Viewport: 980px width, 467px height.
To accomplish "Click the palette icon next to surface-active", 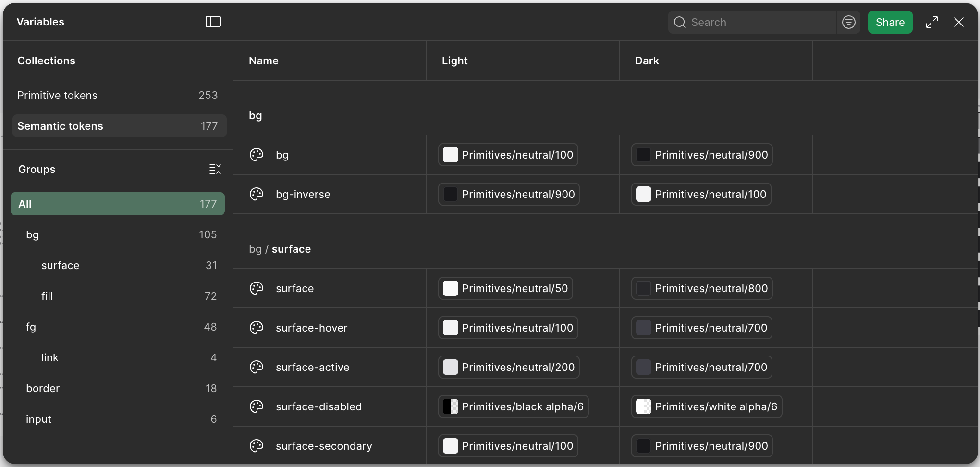I will [x=257, y=367].
